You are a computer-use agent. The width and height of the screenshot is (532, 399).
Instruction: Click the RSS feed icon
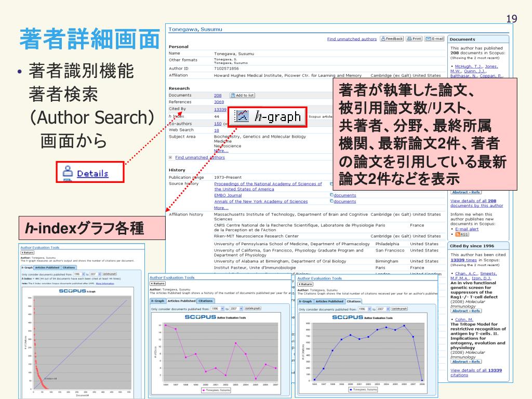coord(462,234)
